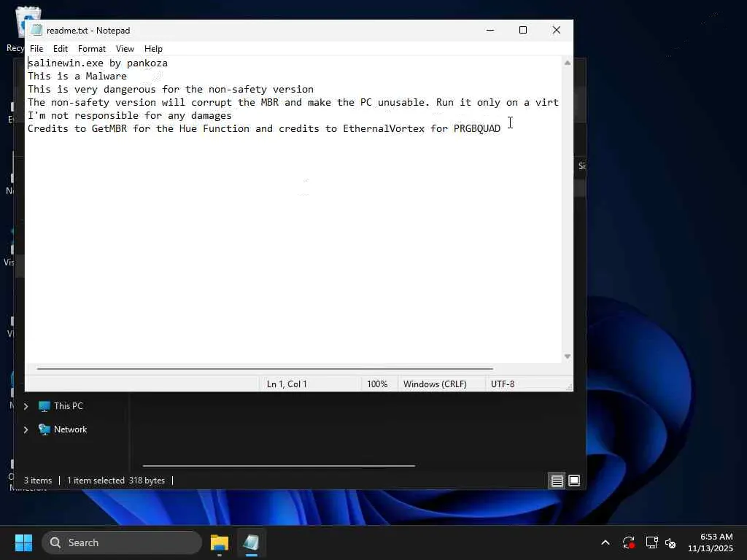Click the Explorer horizontal scrollbar
Image resolution: width=747 pixels, height=560 pixels.
279,466
